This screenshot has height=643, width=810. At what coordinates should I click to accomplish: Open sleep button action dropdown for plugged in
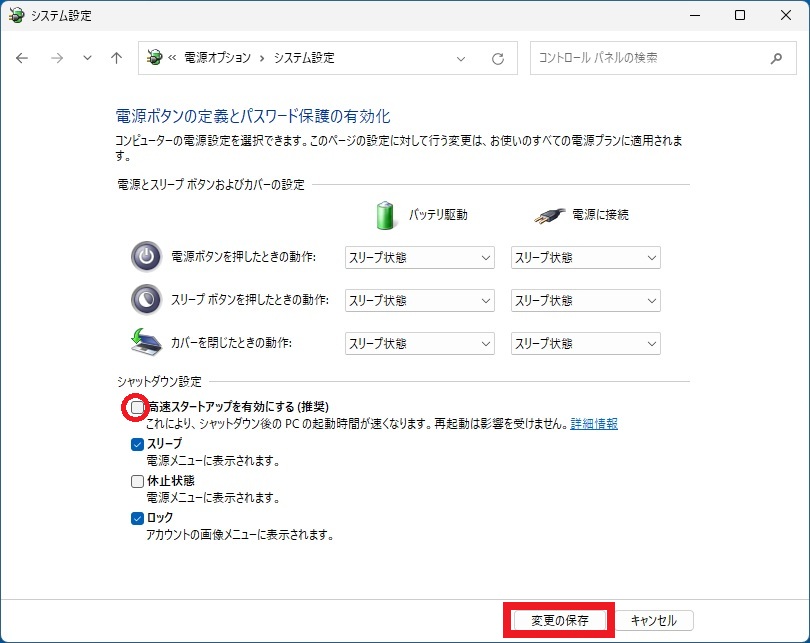(x=586, y=300)
